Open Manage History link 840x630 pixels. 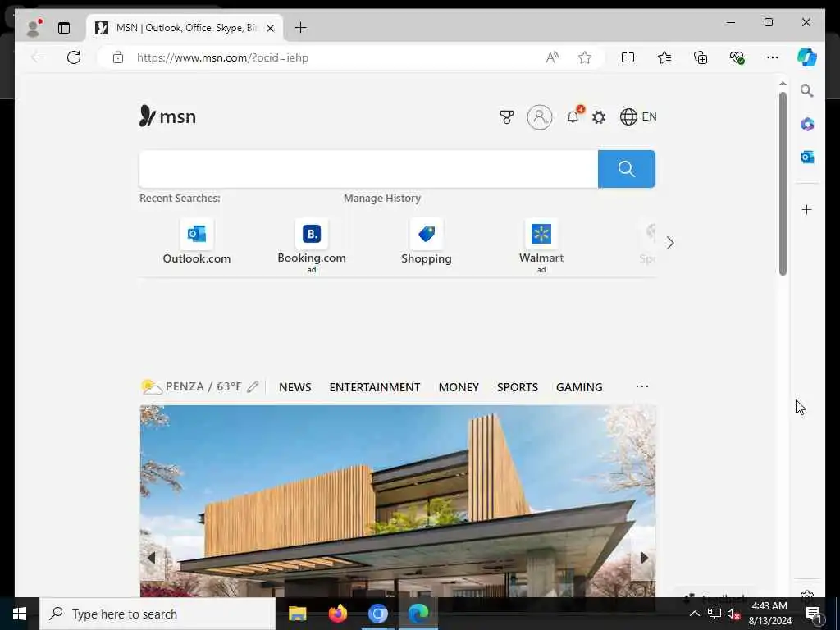pos(382,199)
